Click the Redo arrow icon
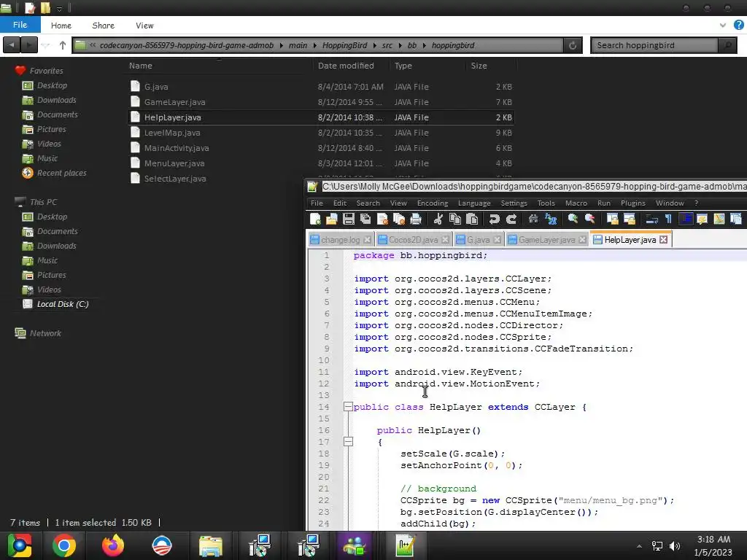This screenshot has width=747, height=560. [511, 219]
